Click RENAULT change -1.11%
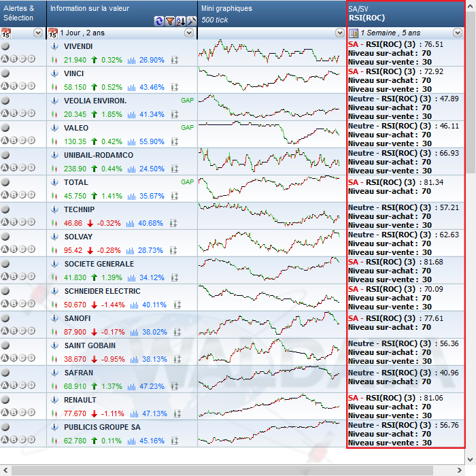Viewport: 476px width, 476px height. point(112,413)
